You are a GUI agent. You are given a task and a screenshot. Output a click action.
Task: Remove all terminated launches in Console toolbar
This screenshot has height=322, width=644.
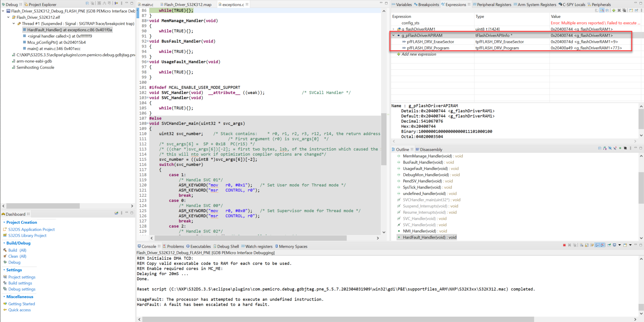point(575,245)
